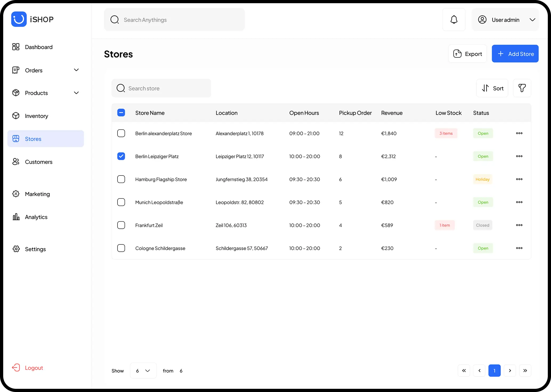The height and width of the screenshot is (392, 551).
Task: Expand the Orders submenu chevron
Action: [x=76, y=70]
